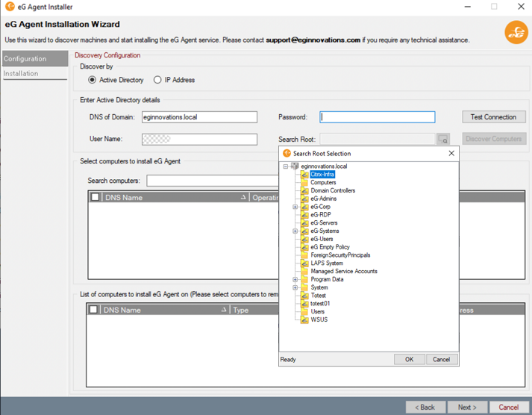Click the red Cancel wizard button
Screen dimensions: 532x415
tap(508, 408)
